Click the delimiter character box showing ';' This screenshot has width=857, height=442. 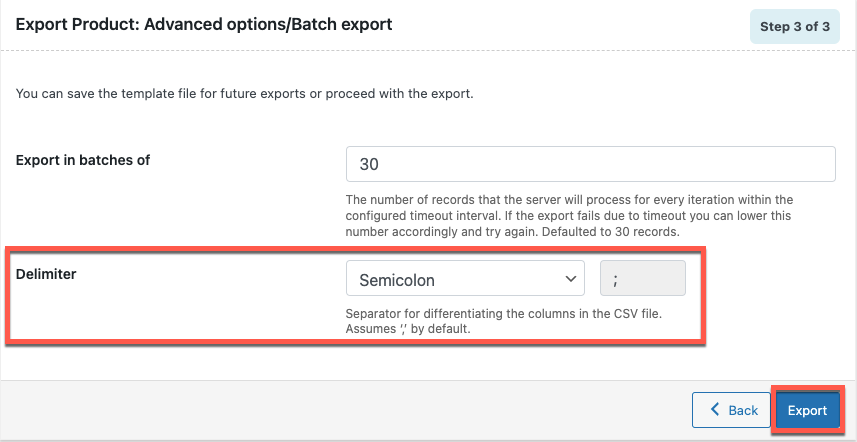(x=642, y=279)
